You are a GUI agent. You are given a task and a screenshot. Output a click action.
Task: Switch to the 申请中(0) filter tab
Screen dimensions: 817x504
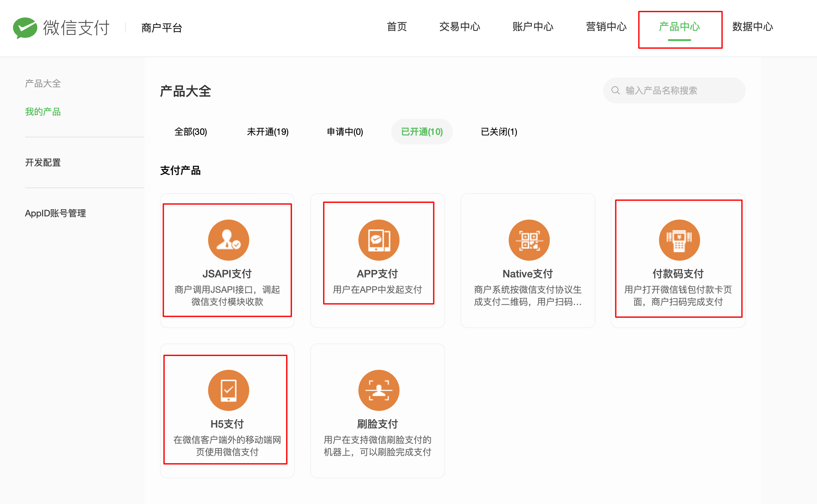(345, 132)
